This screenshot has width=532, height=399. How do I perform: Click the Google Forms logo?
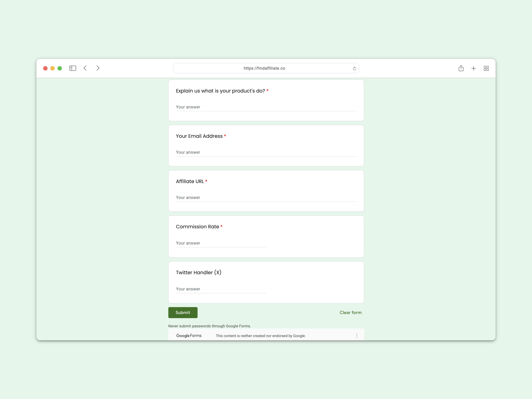coord(189,336)
